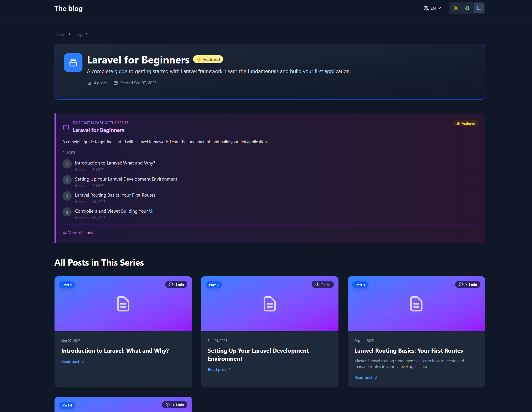Select system theme gear icon

(x=467, y=8)
